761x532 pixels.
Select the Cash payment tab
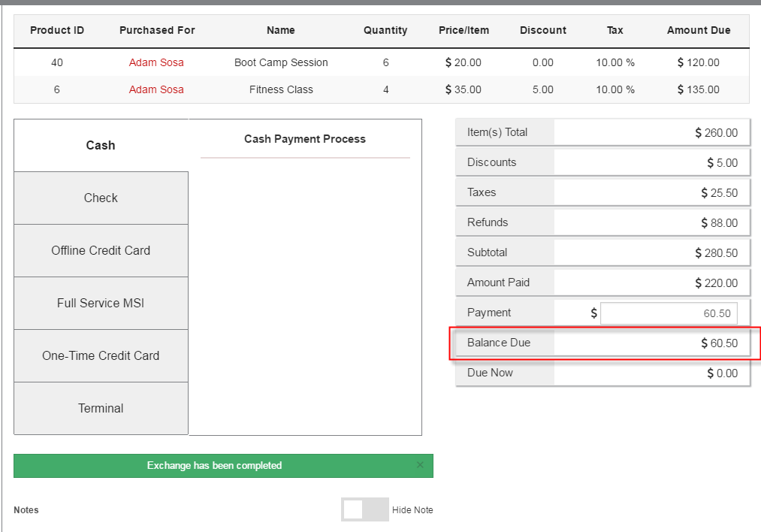(101, 146)
